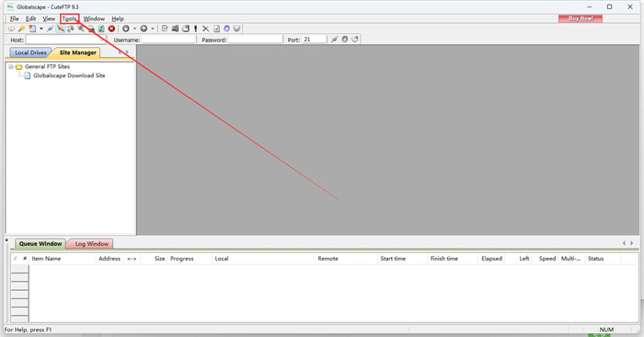Click the exclamation mark execute icon
Screen dimensions: 644x337
195,29
